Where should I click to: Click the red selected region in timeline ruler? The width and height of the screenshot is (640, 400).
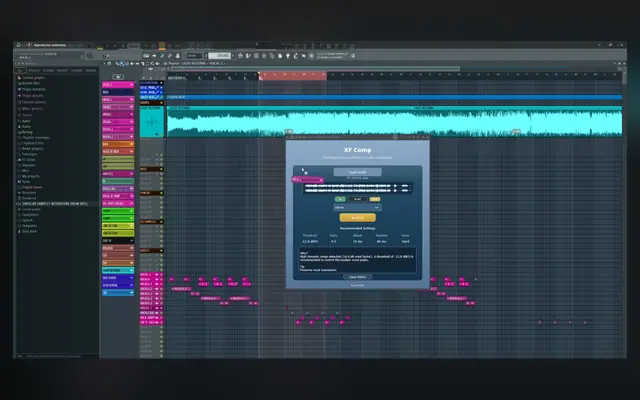[293, 75]
